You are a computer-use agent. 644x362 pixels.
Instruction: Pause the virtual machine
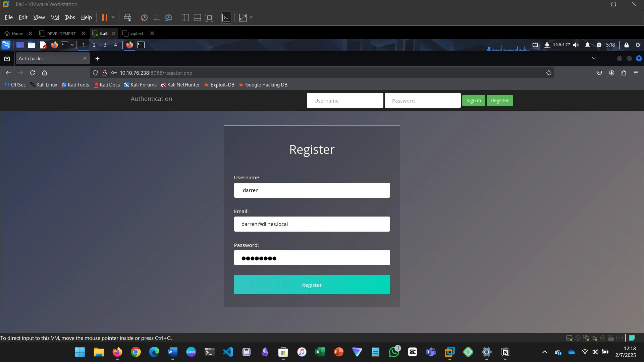coord(105,18)
